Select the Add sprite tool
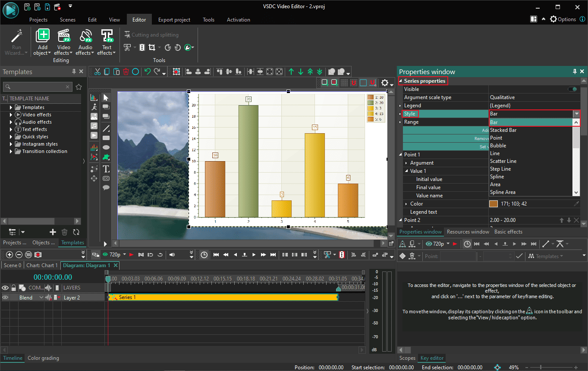Viewport: 588px width, 371px height. 94,108
